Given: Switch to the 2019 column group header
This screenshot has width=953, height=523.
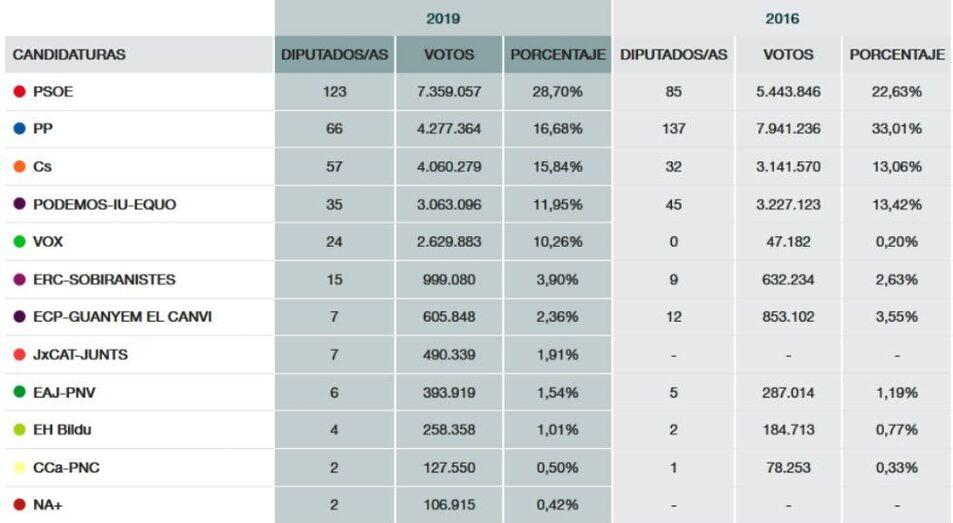Looking at the screenshot, I should point(442,18).
